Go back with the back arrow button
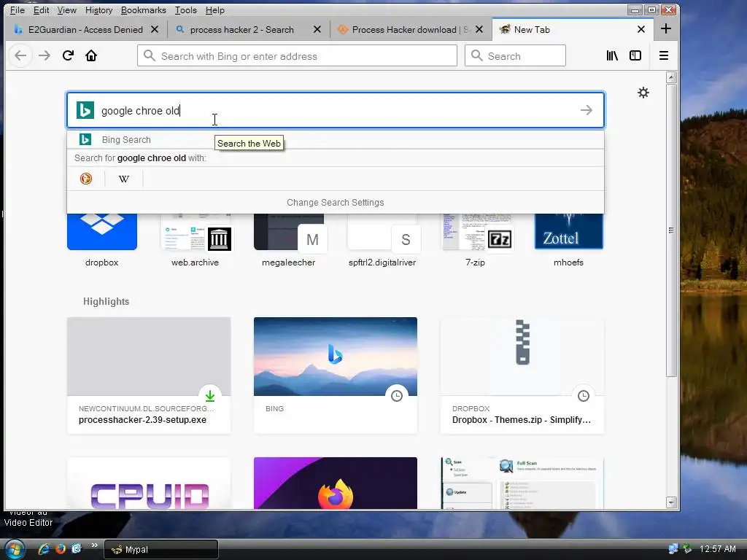 point(20,55)
